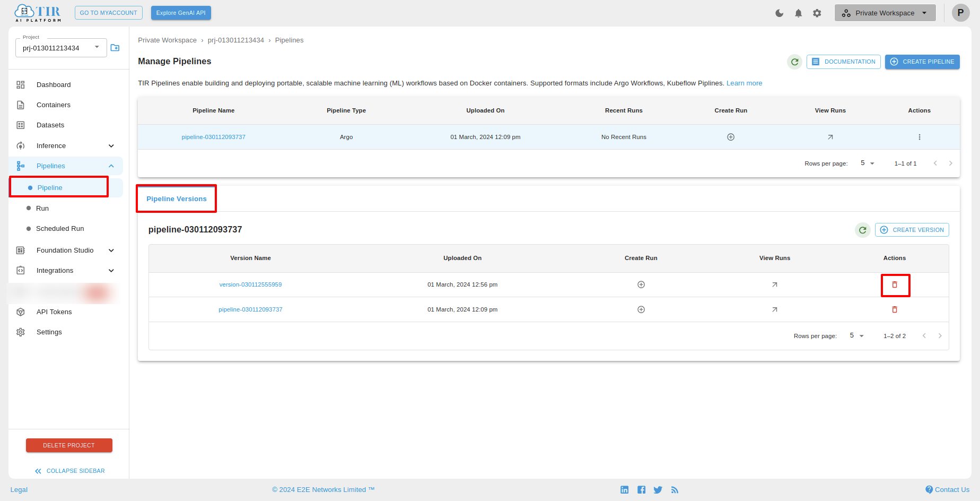Open DOCUMENTATION button
Image resolution: width=980 pixels, height=501 pixels.
pos(844,62)
